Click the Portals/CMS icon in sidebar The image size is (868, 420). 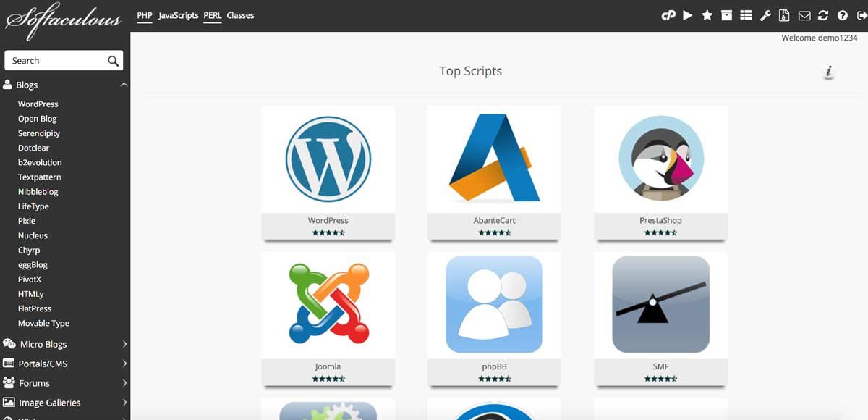click(x=9, y=364)
